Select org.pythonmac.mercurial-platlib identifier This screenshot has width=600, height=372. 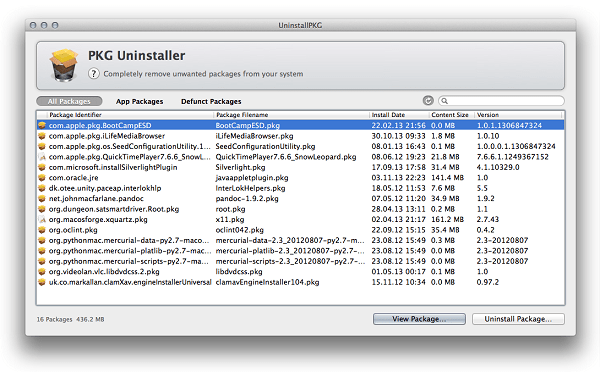tap(130, 251)
